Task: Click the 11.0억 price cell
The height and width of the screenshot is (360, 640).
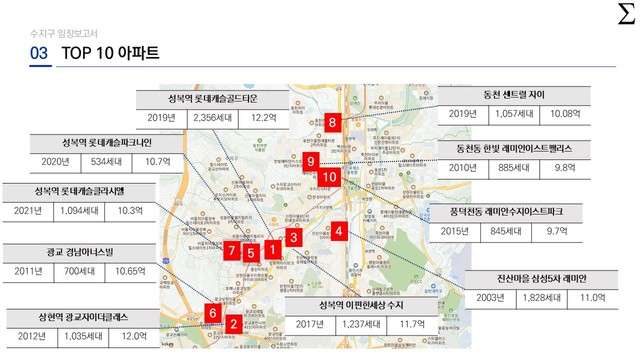Action: click(x=592, y=298)
